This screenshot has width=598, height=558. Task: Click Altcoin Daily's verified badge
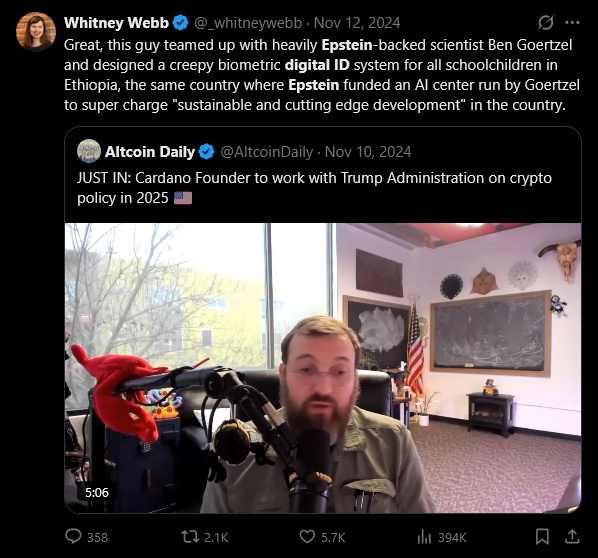[206, 152]
